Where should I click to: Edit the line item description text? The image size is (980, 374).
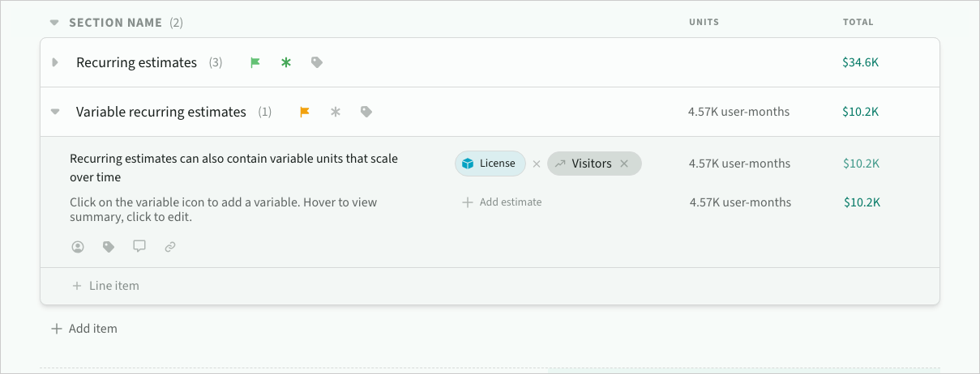(233, 168)
